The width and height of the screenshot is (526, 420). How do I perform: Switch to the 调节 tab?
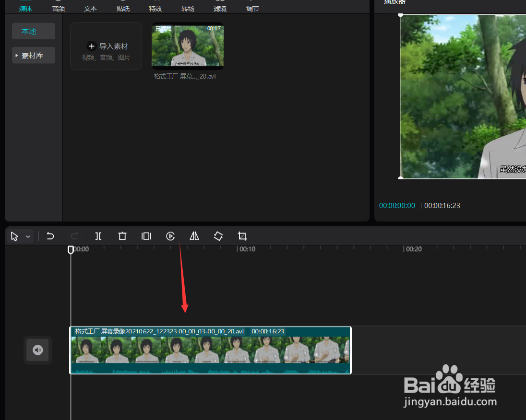[252, 8]
